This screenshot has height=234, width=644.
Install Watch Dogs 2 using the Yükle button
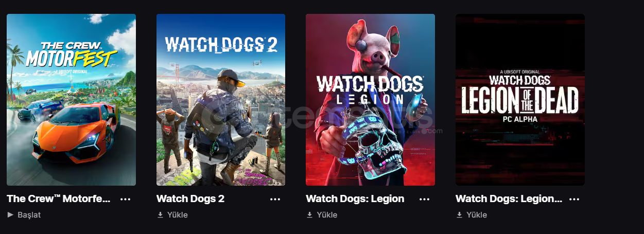pyautogui.click(x=172, y=214)
